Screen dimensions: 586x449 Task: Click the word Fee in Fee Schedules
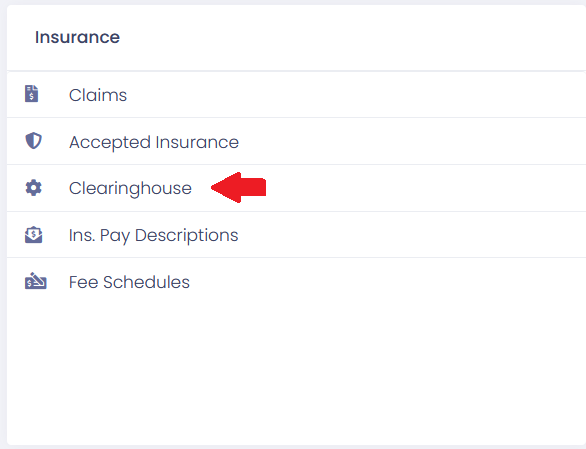[84, 282]
